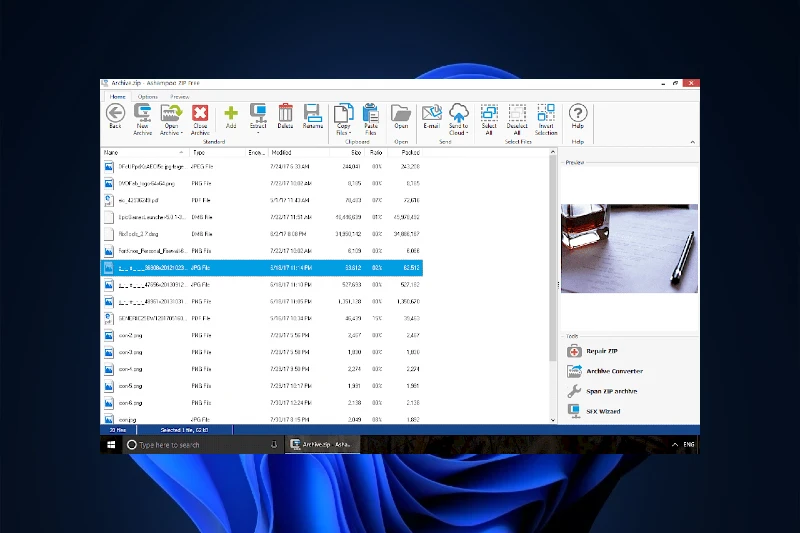Select the icon2.png file row
The height and width of the screenshot is (533, 800).
(x=262, y=336)
